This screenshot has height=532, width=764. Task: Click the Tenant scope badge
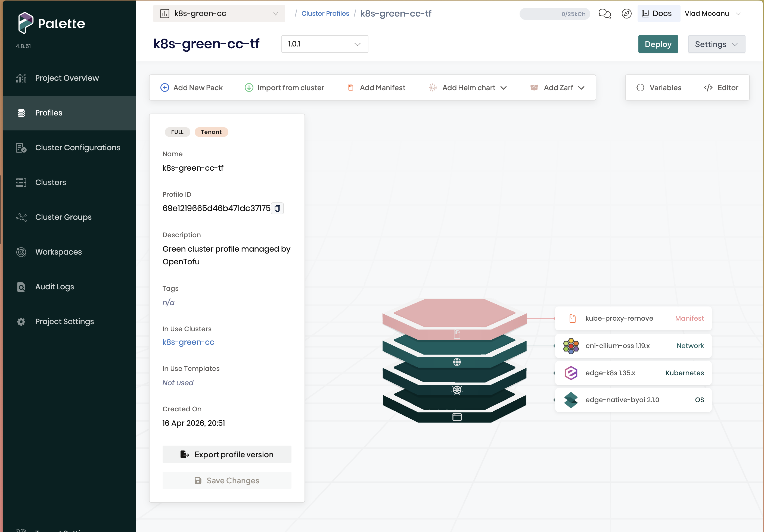[x=211, y=132]
